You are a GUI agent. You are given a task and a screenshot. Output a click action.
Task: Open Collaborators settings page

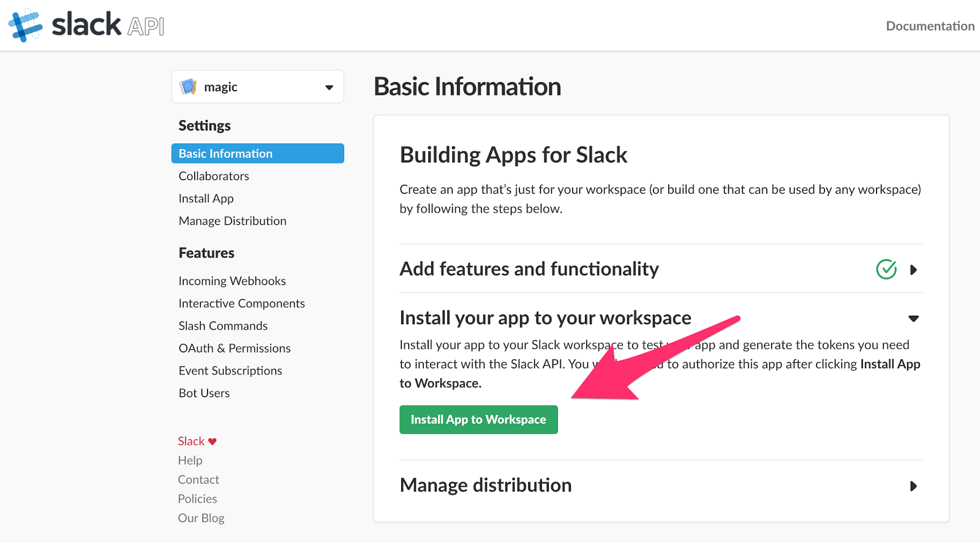[214, 176]
